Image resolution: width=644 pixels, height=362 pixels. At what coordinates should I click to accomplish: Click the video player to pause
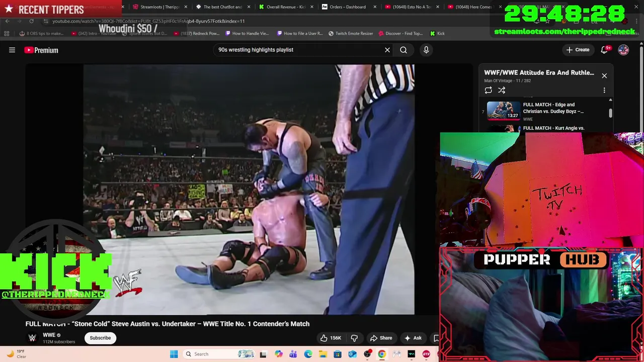coord(249,190)
